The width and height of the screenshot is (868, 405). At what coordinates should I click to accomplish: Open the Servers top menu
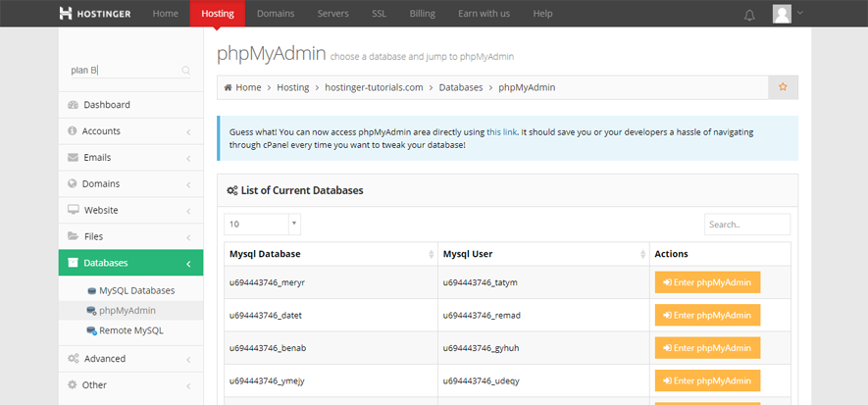tap(332, 14)
